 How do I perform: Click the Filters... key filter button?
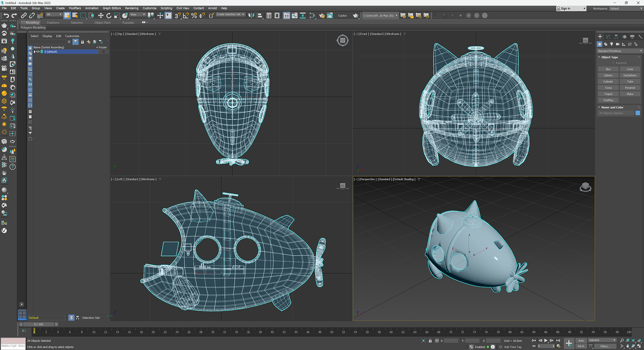click(605, 346)
